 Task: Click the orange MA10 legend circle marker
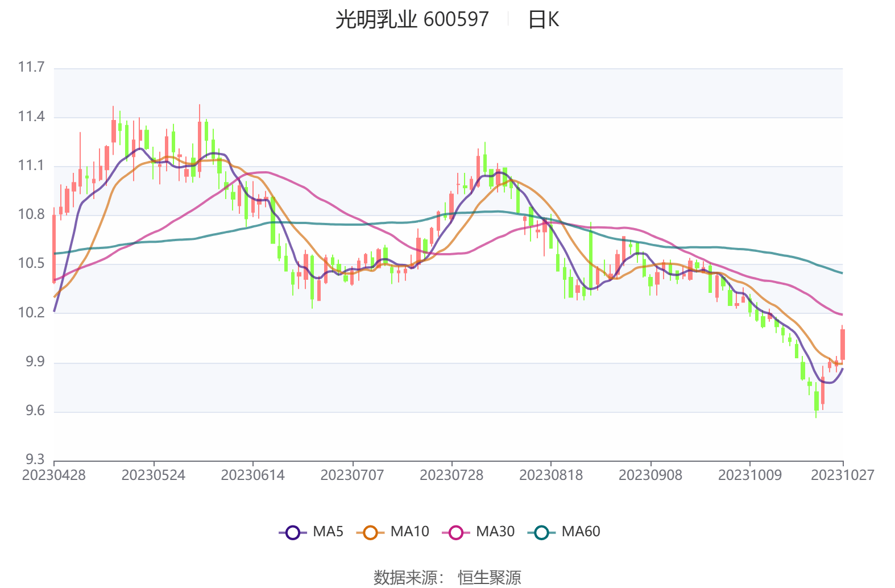(370, 533)
